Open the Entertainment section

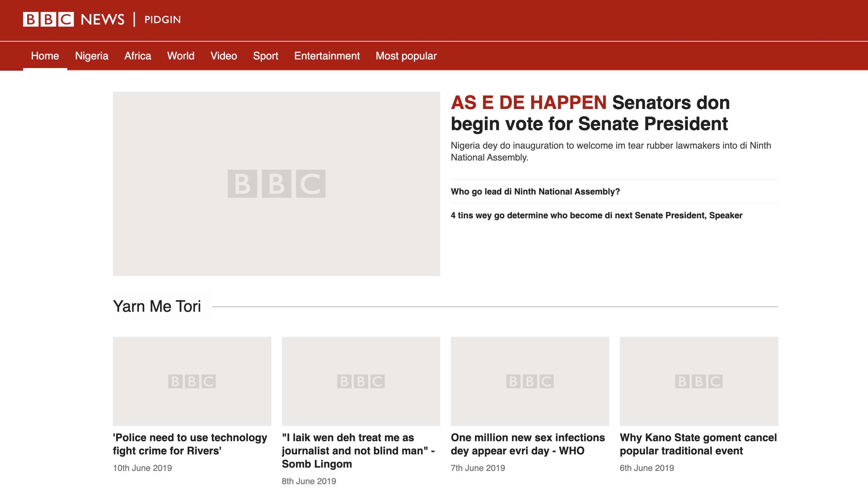[x=326, y=56]
